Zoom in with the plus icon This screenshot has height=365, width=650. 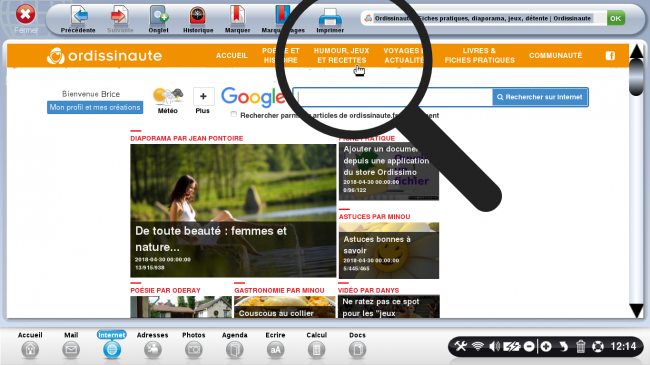546,346
